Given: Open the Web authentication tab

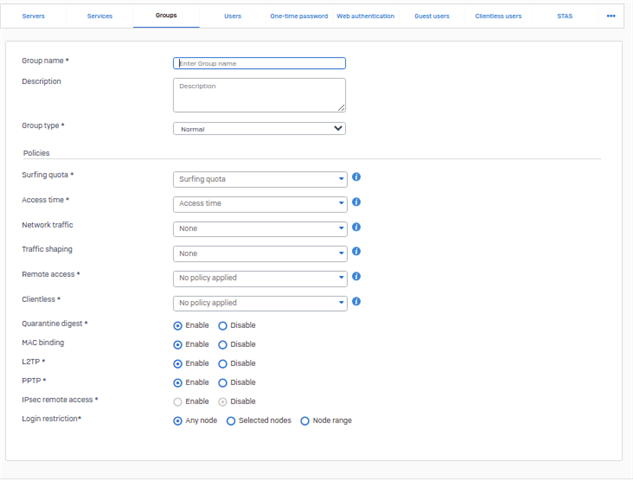Looking at the screenshot, I should pyautogui.click(x=365, y=16).
